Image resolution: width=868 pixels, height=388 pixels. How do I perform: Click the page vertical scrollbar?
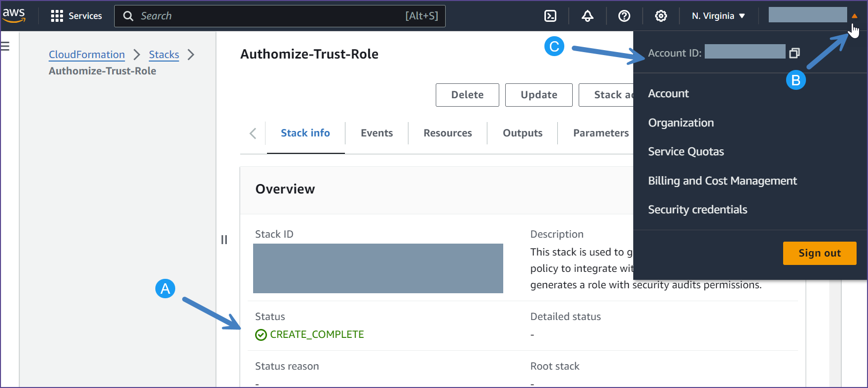coord(835,333)
